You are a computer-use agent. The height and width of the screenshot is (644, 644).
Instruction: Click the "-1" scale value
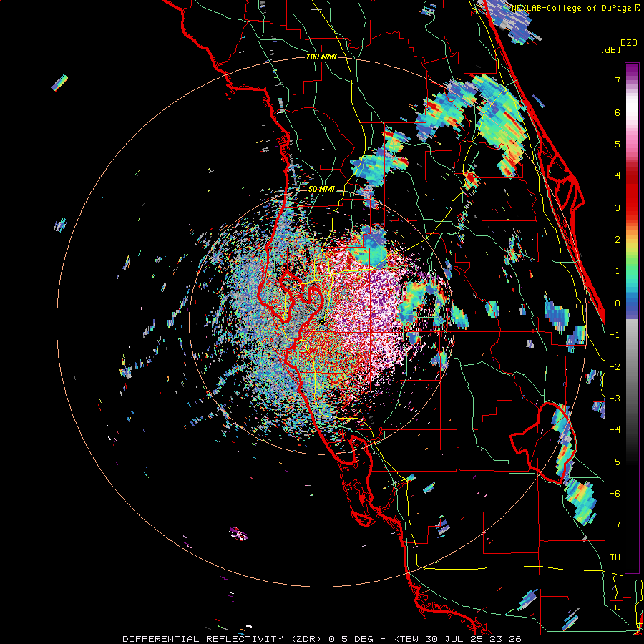615,335
